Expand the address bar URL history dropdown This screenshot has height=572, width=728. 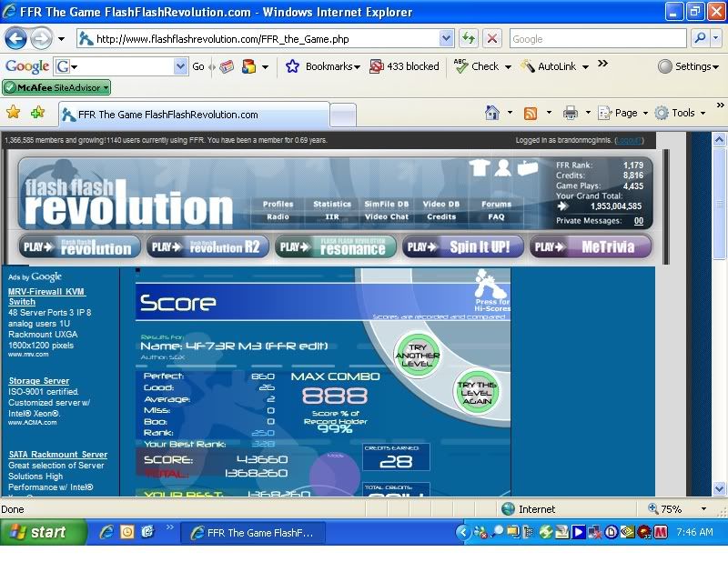pos(446,39)
